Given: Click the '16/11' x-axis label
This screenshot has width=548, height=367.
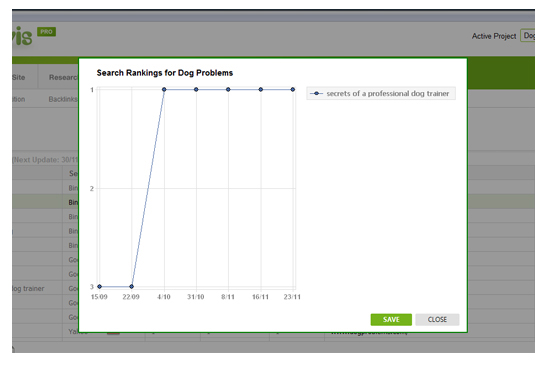Looking at the screenshot, I should [x=260, y=297].
